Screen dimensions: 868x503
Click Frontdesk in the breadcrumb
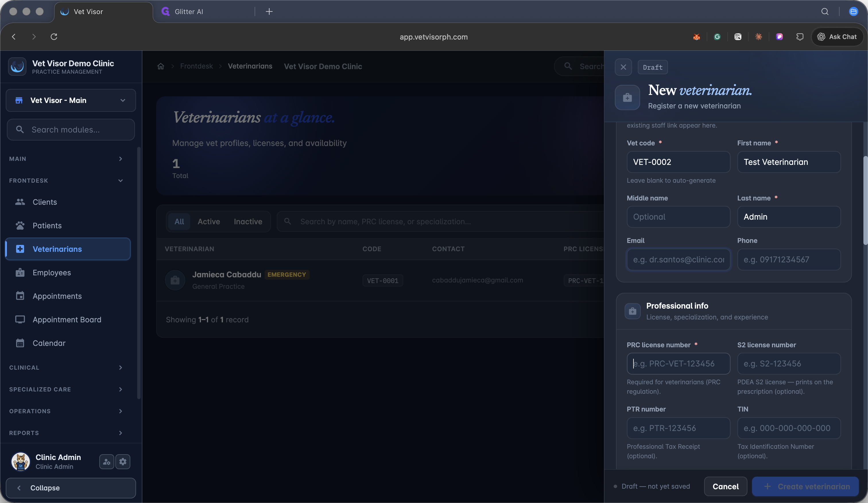point(196,67)
